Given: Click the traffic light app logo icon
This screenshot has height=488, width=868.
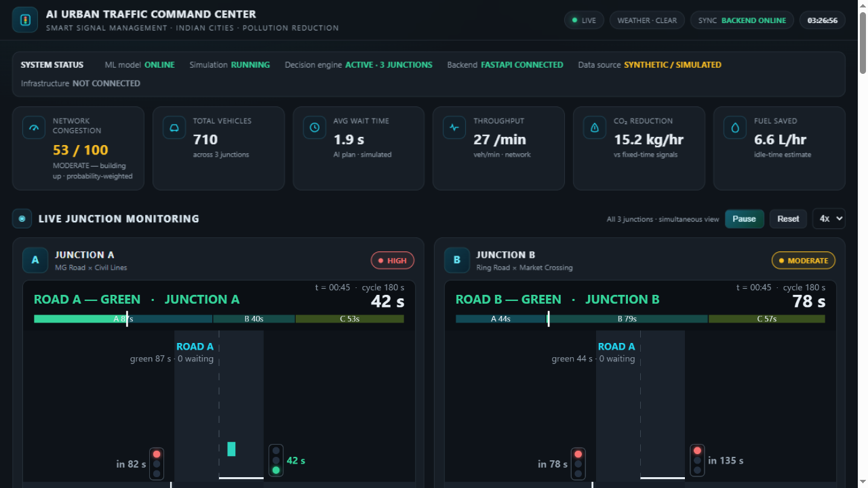Looking at the screenshot, I should point(25,20).
